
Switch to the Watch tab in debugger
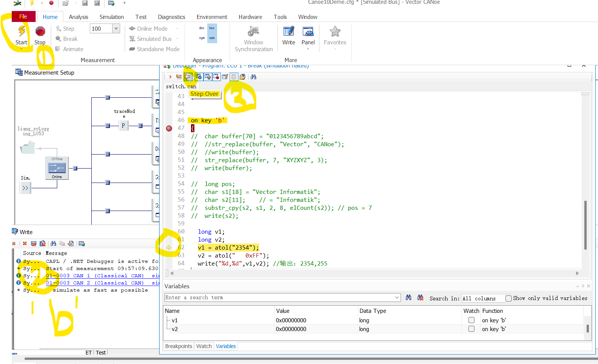[204, 346]
